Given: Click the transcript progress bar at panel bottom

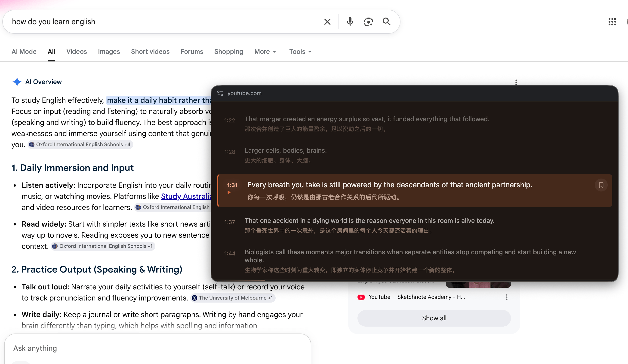Looking at the screenshot, I should [x=414, y=281].
